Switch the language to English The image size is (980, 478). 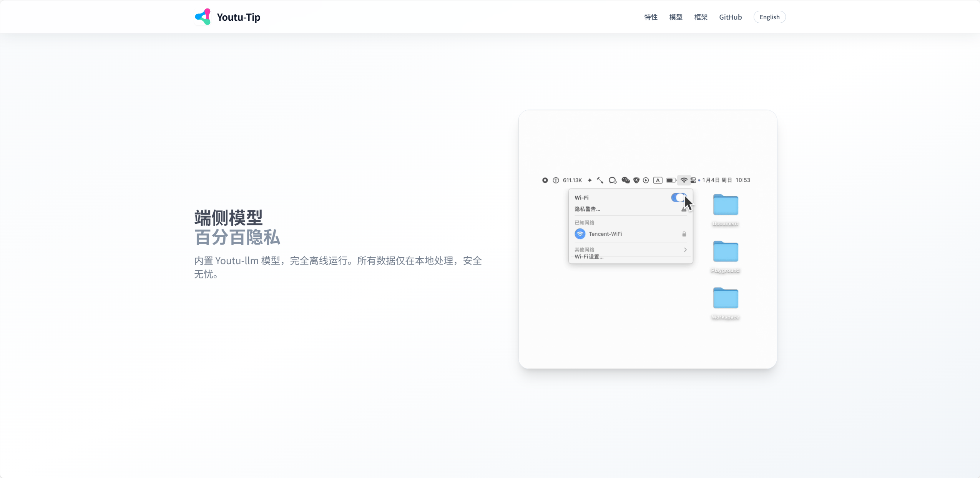pos(769,17)
